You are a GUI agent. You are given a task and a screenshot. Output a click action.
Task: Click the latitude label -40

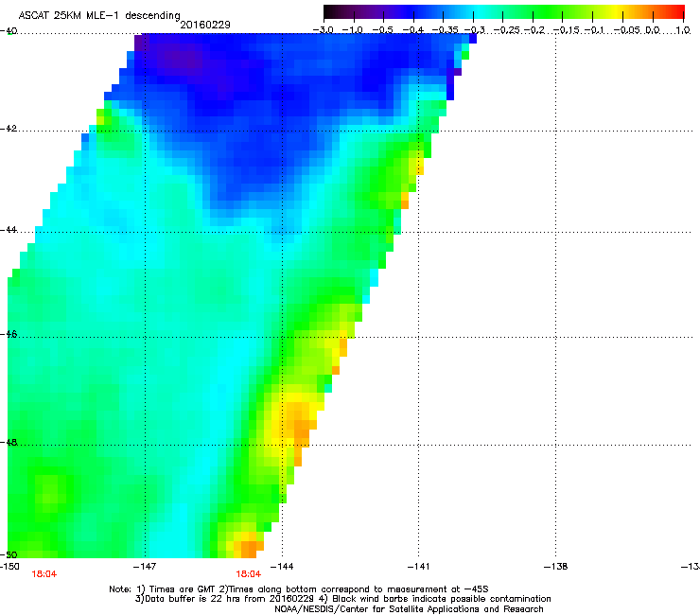[x=9, y=31]
